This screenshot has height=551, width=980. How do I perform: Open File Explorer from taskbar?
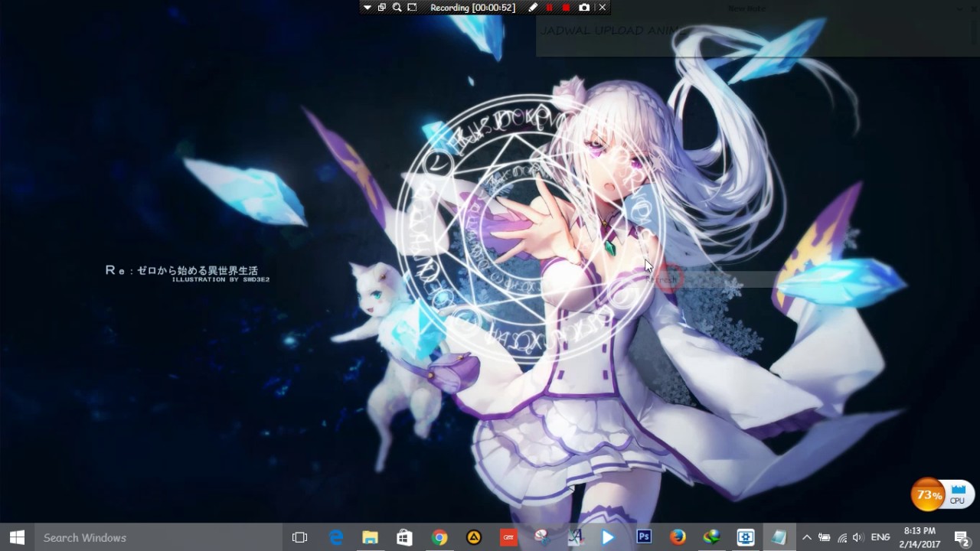click(x=371, y=537)
